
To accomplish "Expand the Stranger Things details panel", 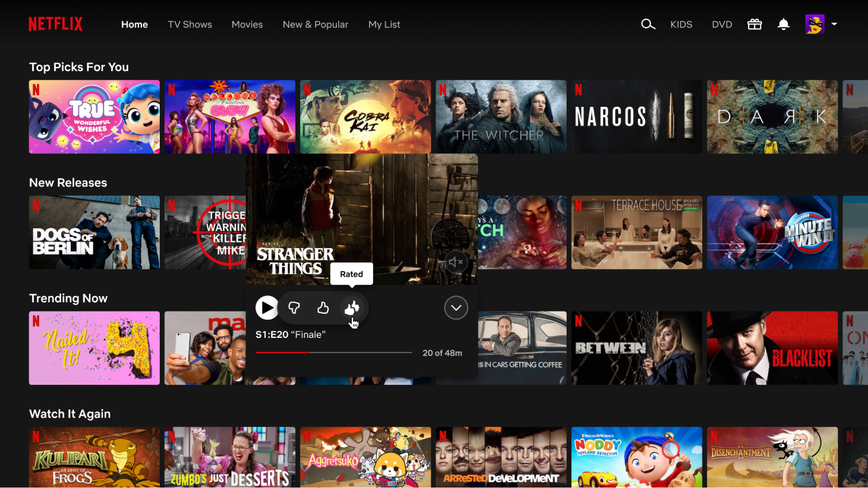I will tap(456, 308).
